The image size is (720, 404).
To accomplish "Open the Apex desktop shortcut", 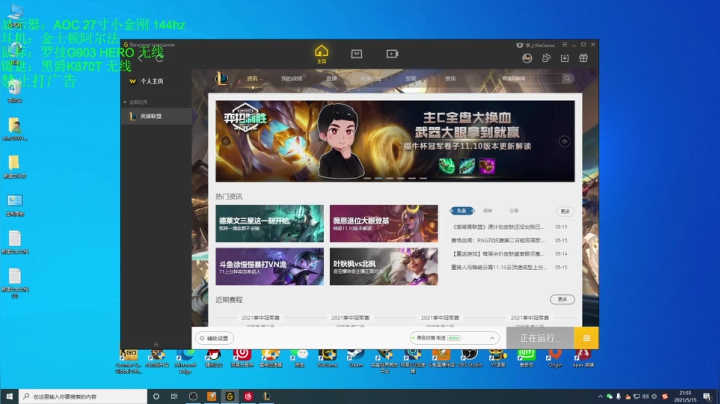I will point(583,359).
